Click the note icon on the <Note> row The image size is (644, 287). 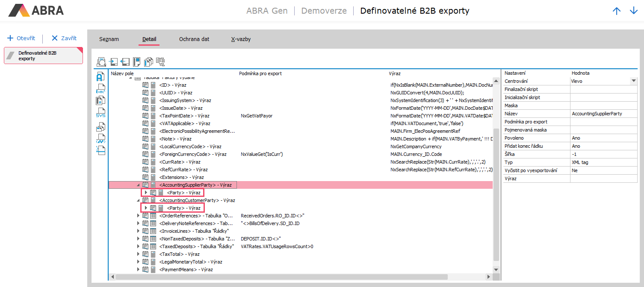pyautogui.click(x=145, y=139)
